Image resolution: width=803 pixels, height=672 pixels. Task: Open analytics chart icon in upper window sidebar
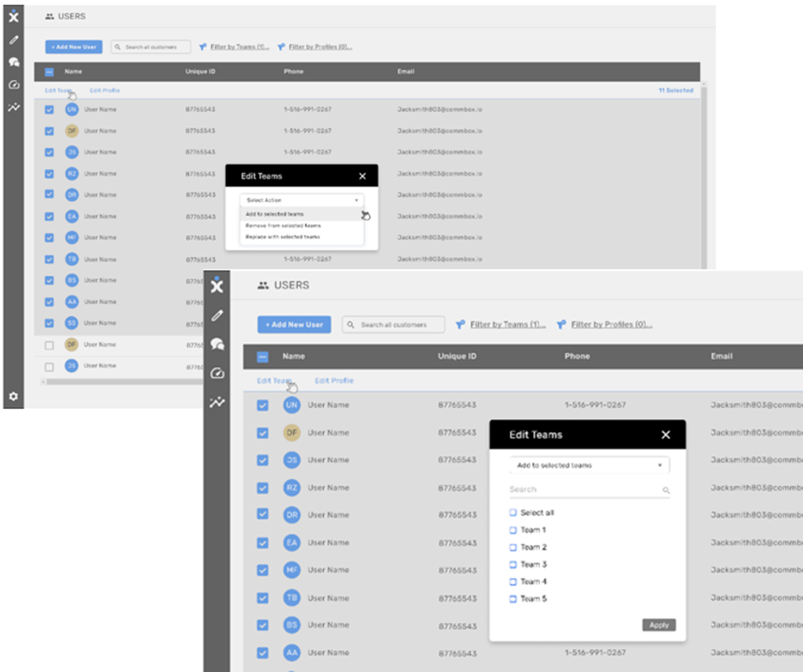[14, 107]
